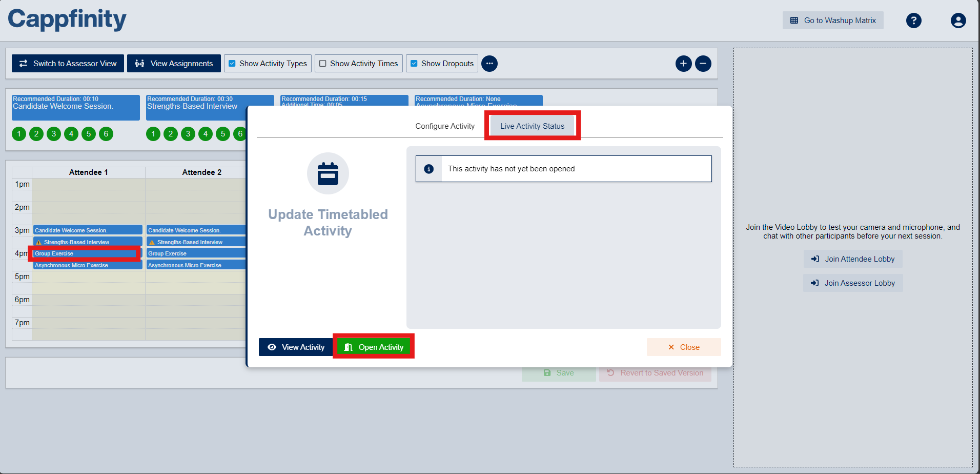This screenshot has width=980, height=474.
Task: Click the Cappfinity logo
Action: point(67,19)
